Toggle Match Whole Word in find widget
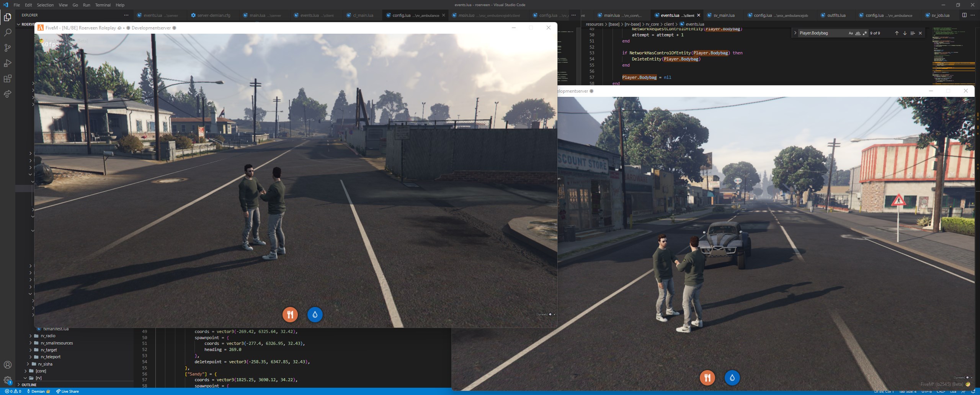 point(857,33)
